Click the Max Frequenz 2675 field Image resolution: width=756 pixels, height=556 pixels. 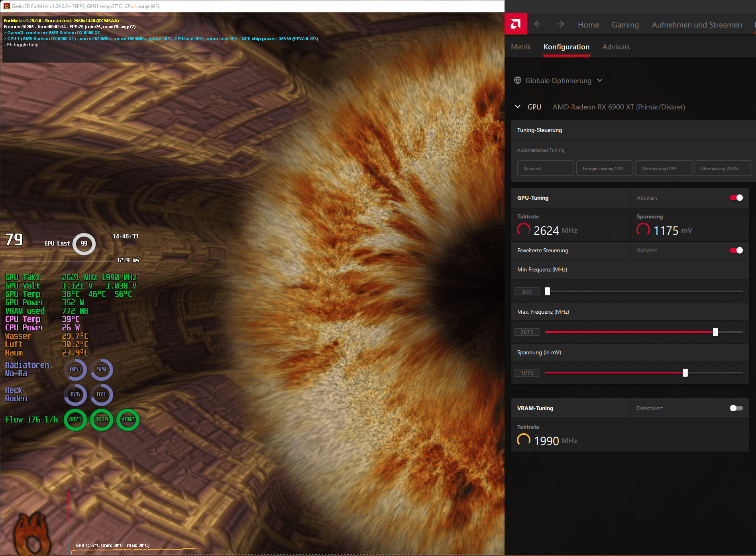click(x=527, y=332)
